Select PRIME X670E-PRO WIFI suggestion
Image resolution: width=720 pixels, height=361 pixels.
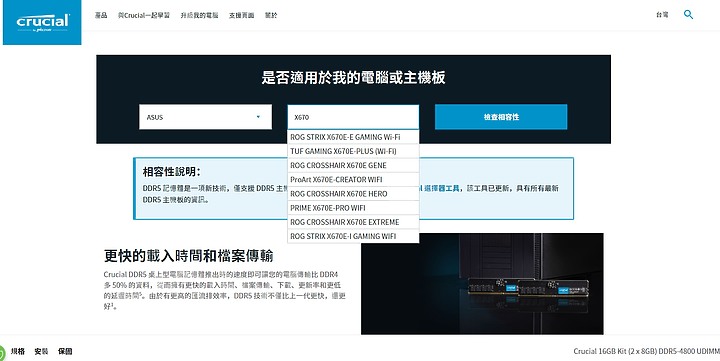pyautogui.click(x=353, y=208)
